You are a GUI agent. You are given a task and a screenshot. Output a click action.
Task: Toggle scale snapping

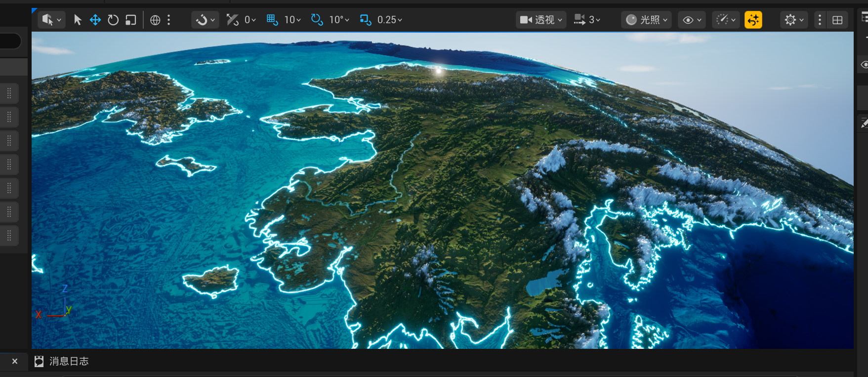coord(366,20)
